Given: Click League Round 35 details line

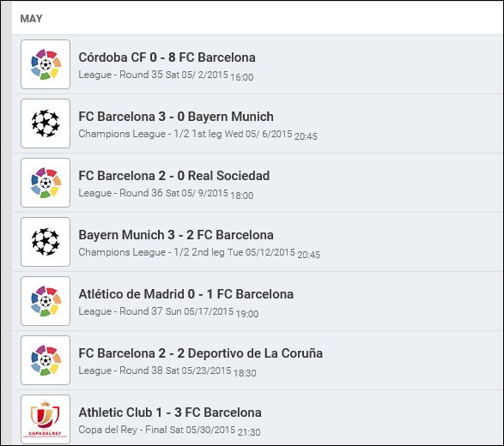Looking at the screenshot, I should click(x=166, y=75).
